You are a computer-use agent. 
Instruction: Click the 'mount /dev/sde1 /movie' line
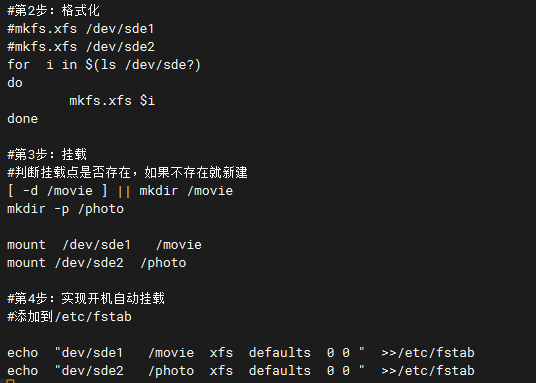(x=104, y=245)
